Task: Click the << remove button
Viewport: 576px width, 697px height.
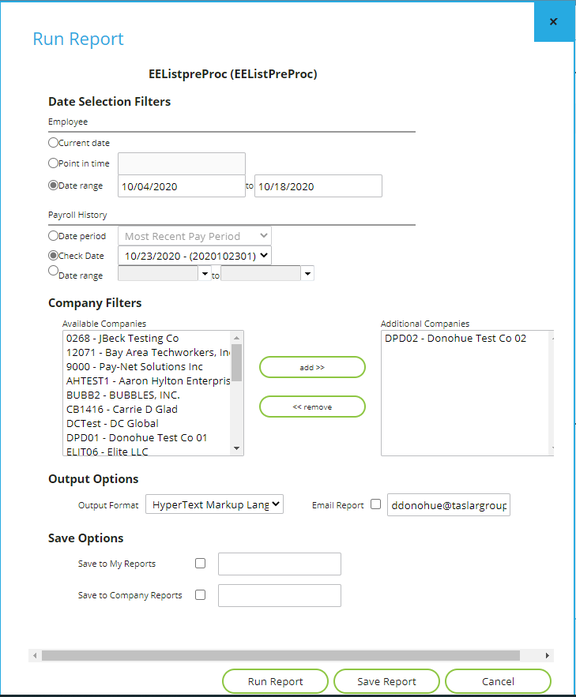Action: click(x=312, y=407)
